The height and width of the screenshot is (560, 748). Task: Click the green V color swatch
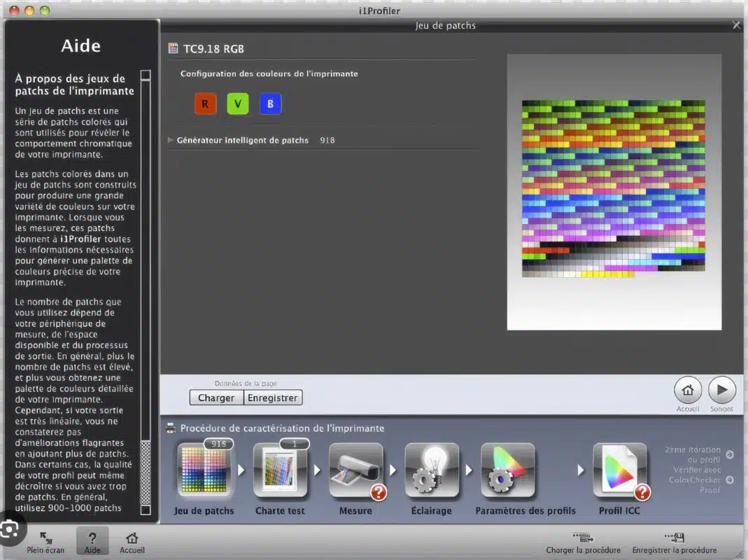click(238, 104)
